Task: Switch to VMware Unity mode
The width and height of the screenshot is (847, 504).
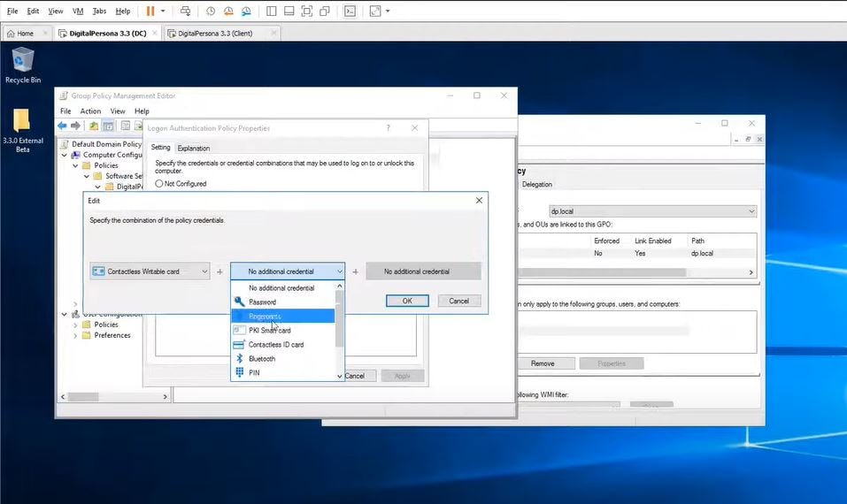Action: tap(325, 11)
